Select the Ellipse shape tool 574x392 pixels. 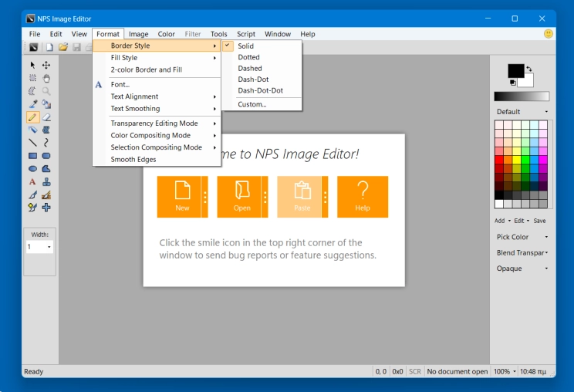(32, 169)
